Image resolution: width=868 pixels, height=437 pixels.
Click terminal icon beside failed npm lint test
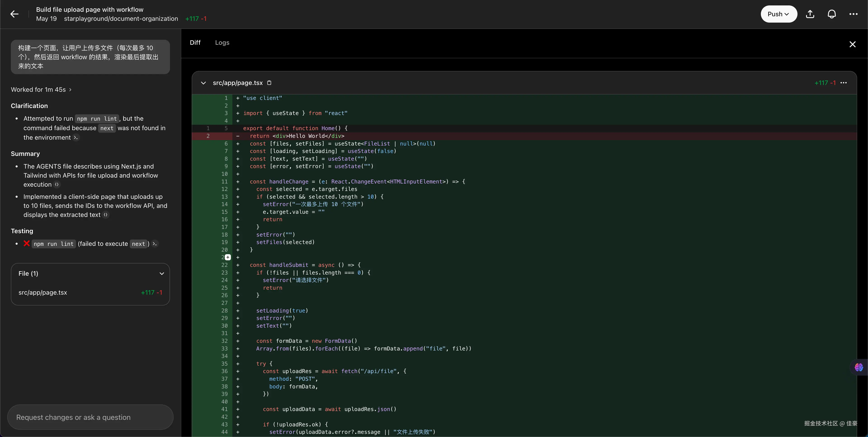[x=155, y=244]
